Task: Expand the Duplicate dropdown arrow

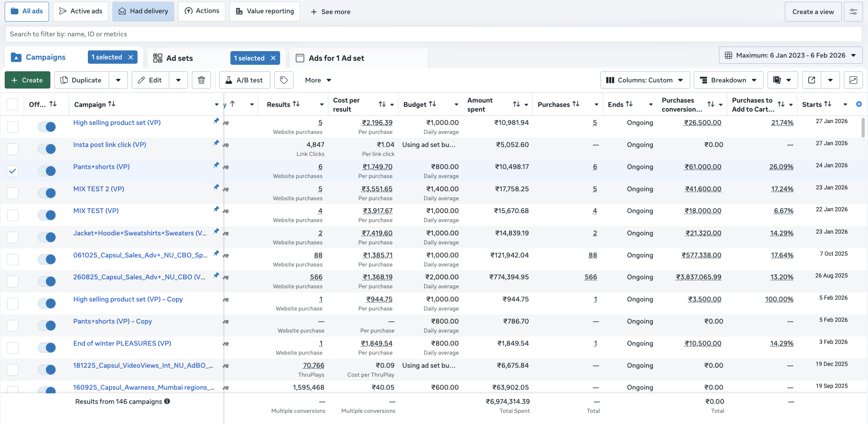Action: (118, 80)
